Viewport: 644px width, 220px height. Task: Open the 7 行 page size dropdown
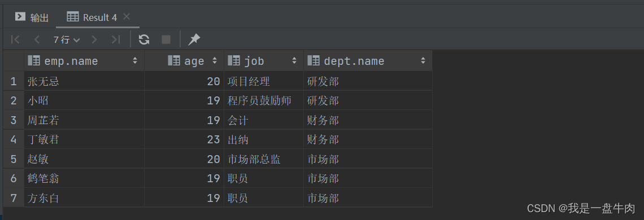pyautogui.click(x=67, y=39)
